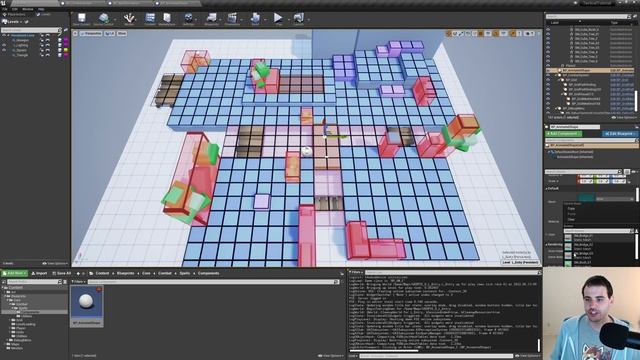640x360 pixels.
Task: Click the Save Current toolbar icon
Action: click(x=82, y=18)
